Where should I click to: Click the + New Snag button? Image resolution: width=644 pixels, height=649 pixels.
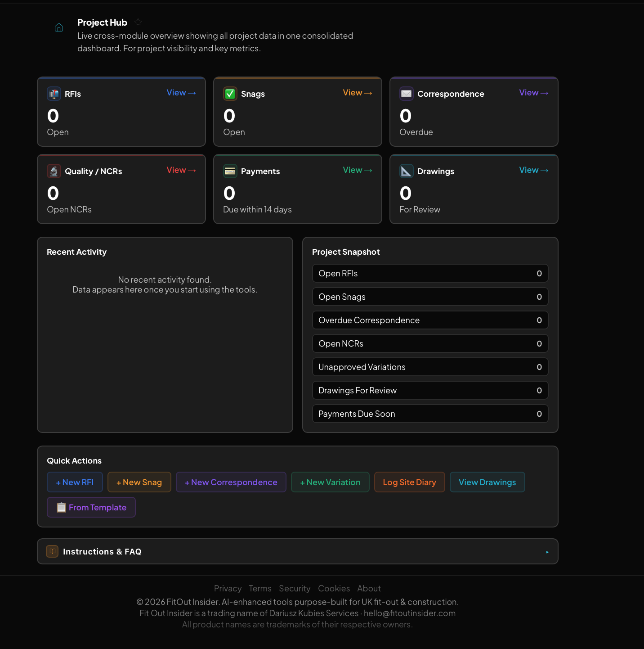pos(139,482)
